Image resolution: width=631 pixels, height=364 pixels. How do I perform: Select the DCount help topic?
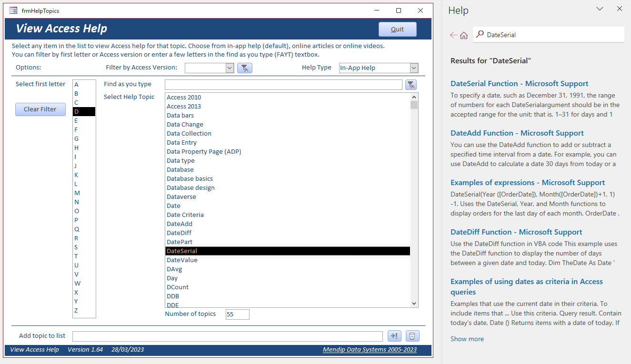point(288,287)
